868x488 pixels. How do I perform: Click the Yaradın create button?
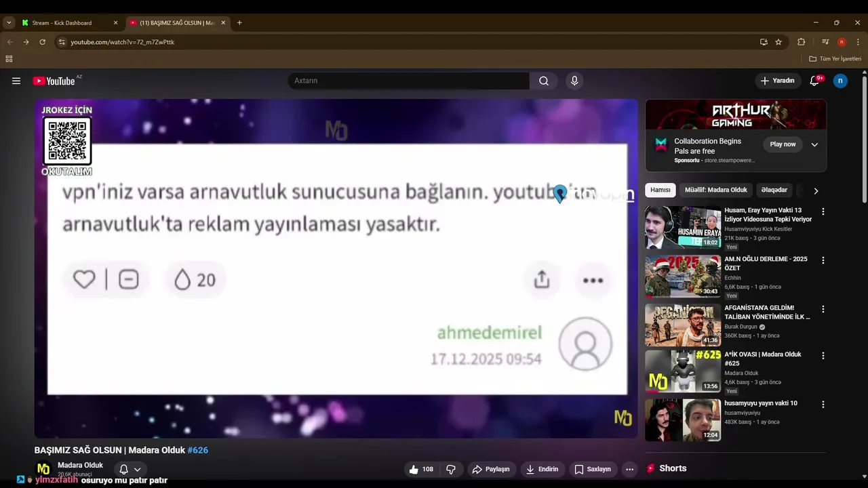pyautogui.click(x=777, y=81)
